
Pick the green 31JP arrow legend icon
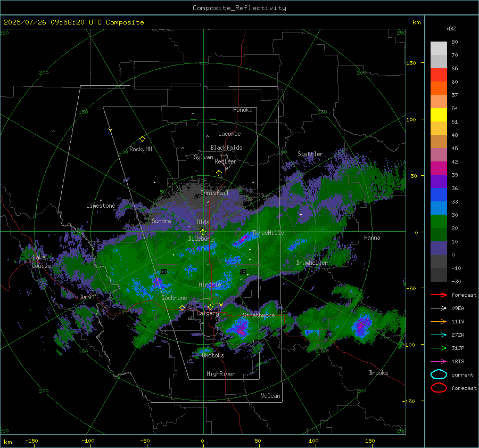pyautogui.click(x=439, y=348)
